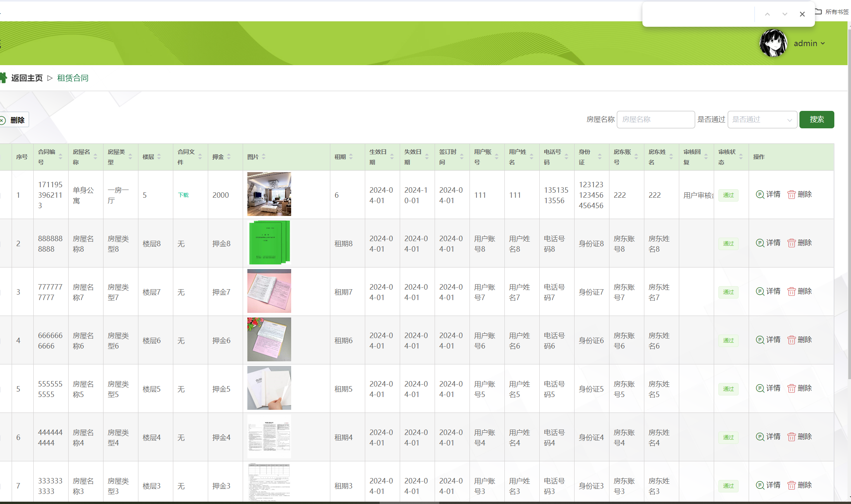The image size is (851, 504).
Task: Select the 租赁合同 breadcrumb item
Action: pyautogui.click(x=73, y=78)
